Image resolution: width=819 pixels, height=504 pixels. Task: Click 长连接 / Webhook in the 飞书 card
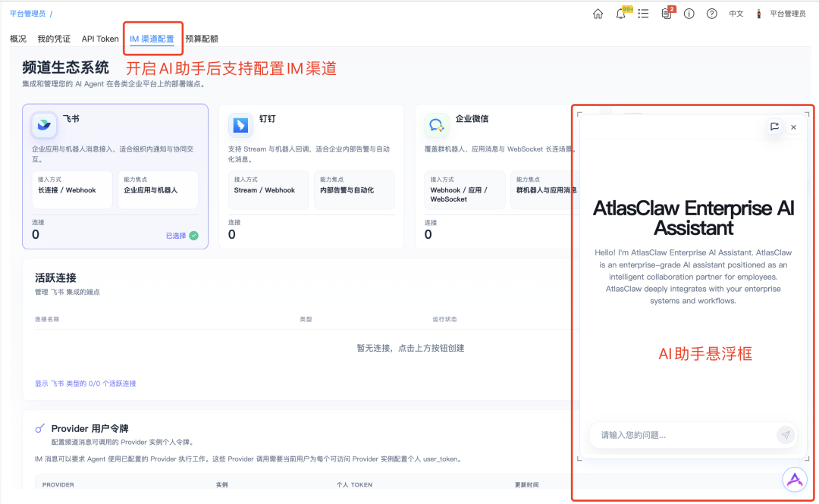pyautogui.click(x=67, y=190)
